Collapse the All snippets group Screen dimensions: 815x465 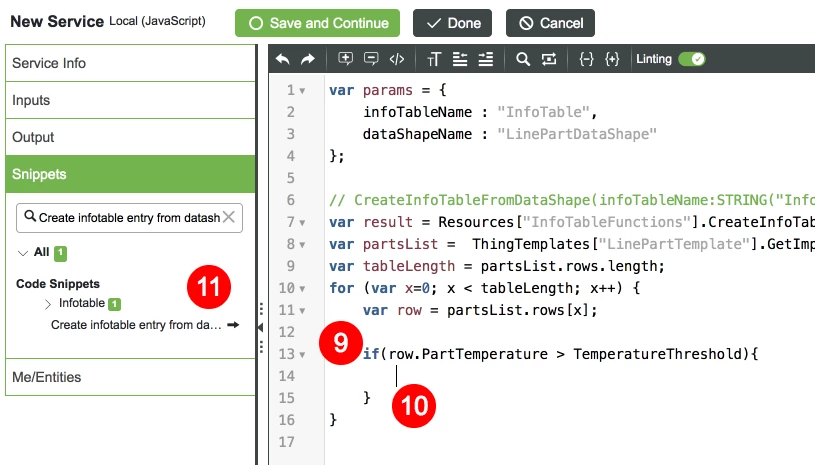click(x=22, y=253)
